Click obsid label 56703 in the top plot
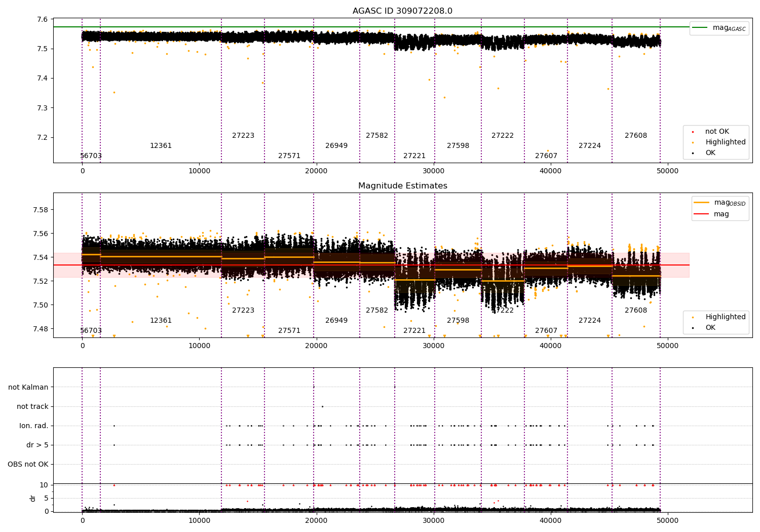Screen dimensions: 760x532 91,156
